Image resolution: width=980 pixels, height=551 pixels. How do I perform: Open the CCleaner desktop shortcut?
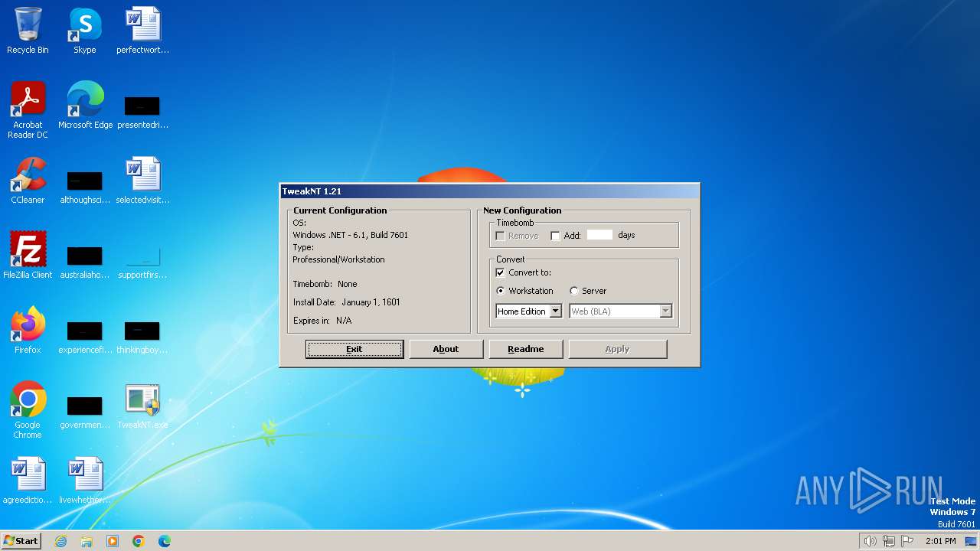coord(28,181)
